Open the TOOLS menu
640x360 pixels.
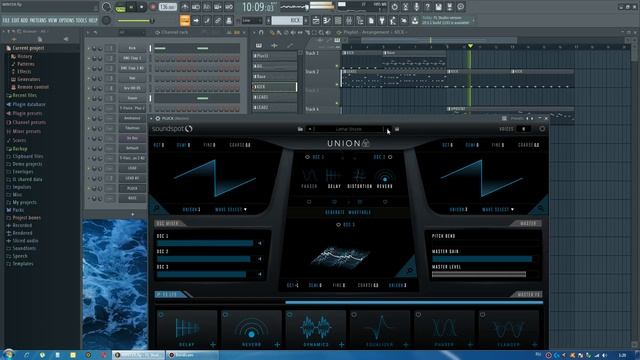point(81,20)
